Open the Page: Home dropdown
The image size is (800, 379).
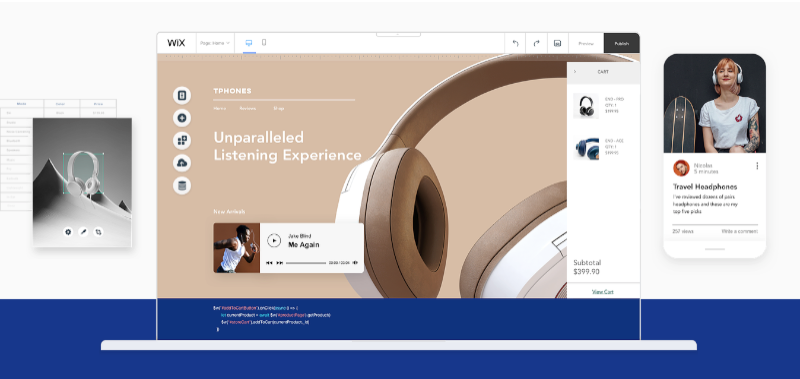coord(215,43)
